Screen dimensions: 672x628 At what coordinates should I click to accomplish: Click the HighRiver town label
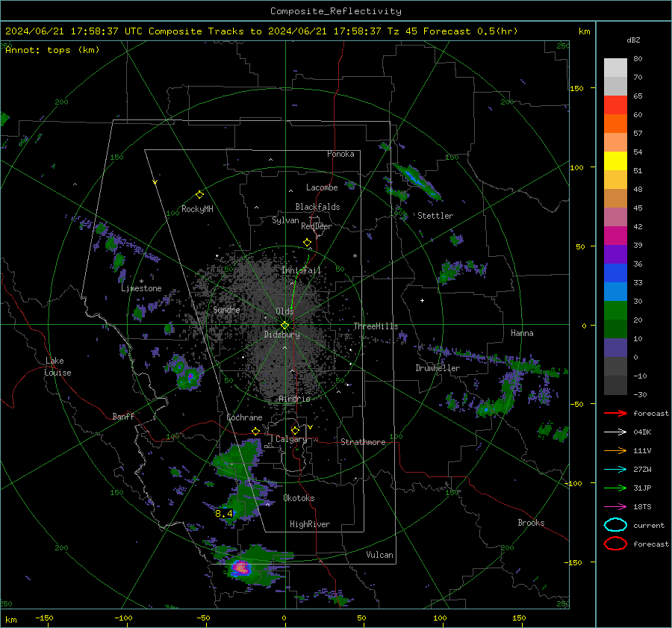[x=310, y=524]
